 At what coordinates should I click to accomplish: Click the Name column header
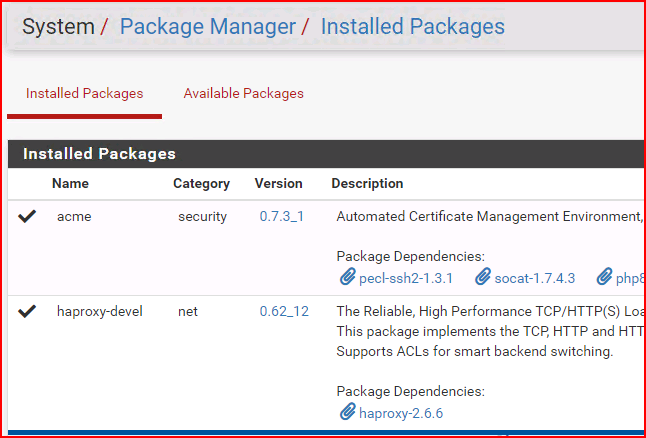click(x=70, y=183)
